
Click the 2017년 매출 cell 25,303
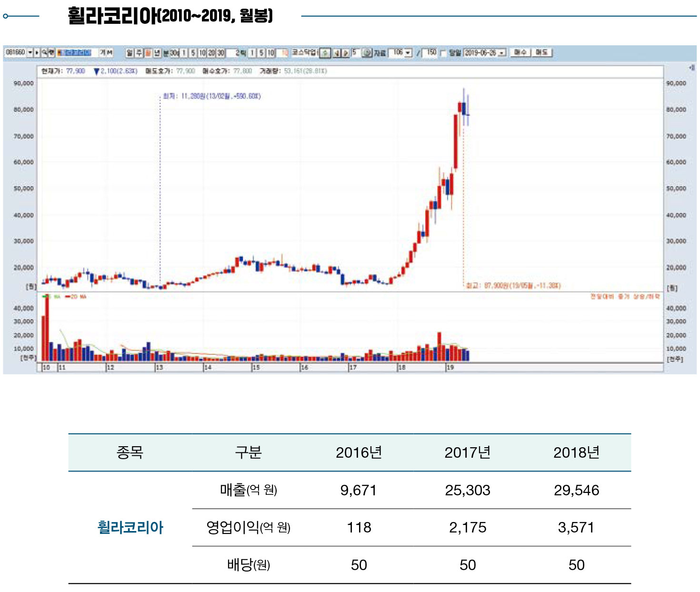click(x=468, y=490)
